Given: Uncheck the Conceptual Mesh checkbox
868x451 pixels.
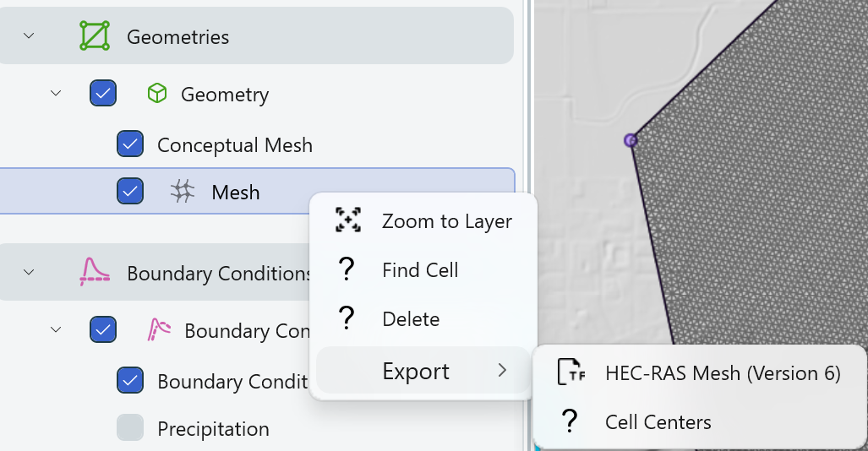Looking at the screenshot, I should click(x=130, y=144).
